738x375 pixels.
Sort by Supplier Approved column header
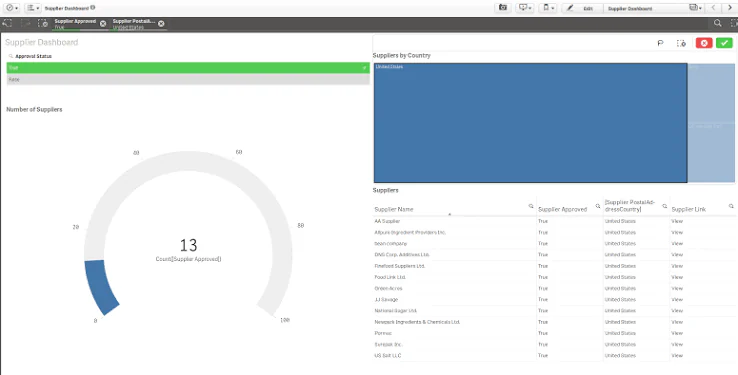coord(562,209)
